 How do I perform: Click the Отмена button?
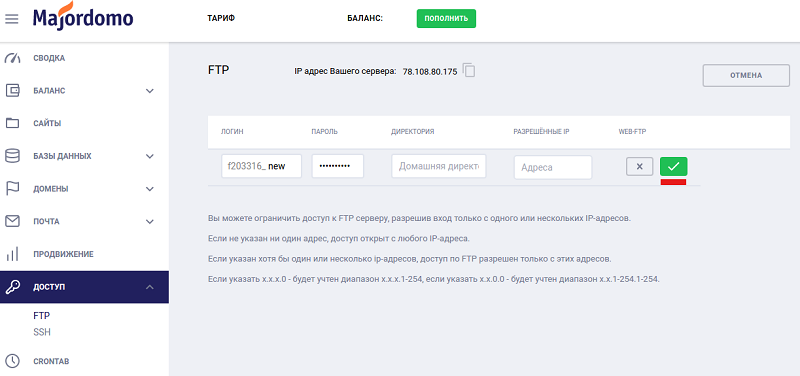pyautogui.click(x=746, y=76)
